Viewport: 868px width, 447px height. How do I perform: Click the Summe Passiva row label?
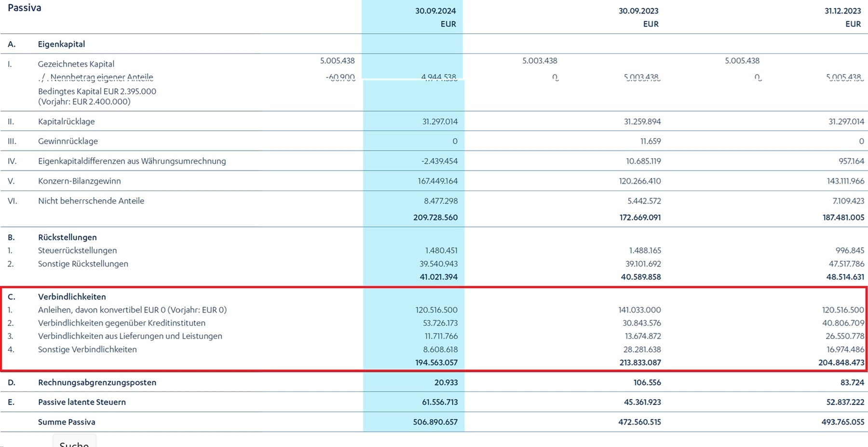coord(67,422)
